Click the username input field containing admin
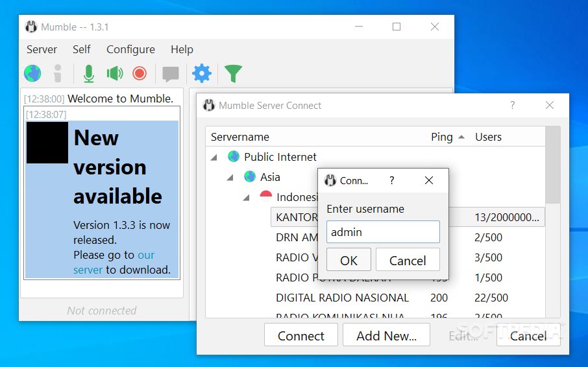The width and height of the screenshot is (588, 367). click(383, 232)
